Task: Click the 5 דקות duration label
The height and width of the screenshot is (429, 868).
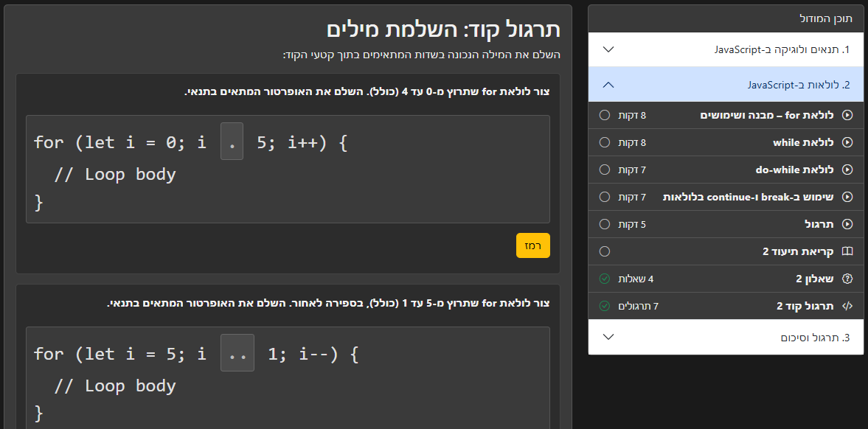Action: [632, 224]
